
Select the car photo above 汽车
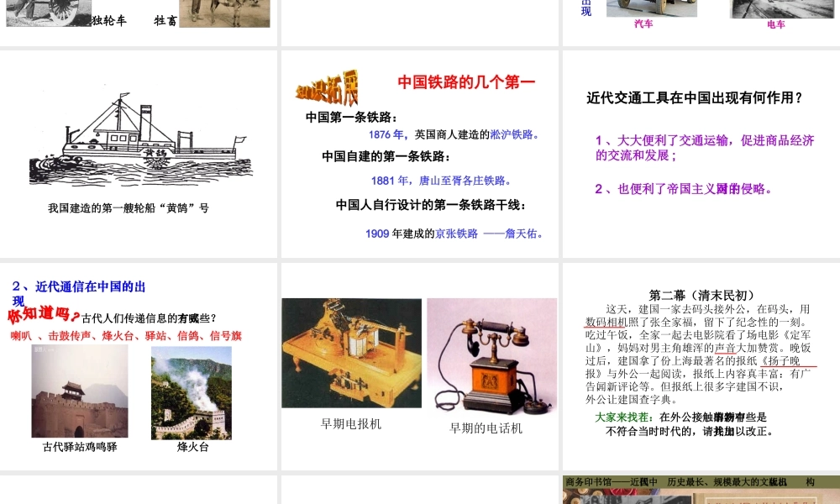(652, 8)
